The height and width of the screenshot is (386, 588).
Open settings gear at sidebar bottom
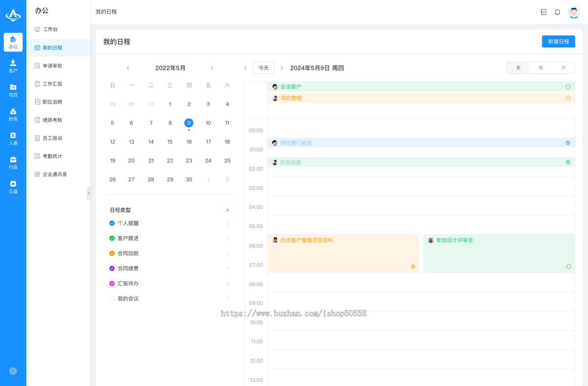point(13,371)
